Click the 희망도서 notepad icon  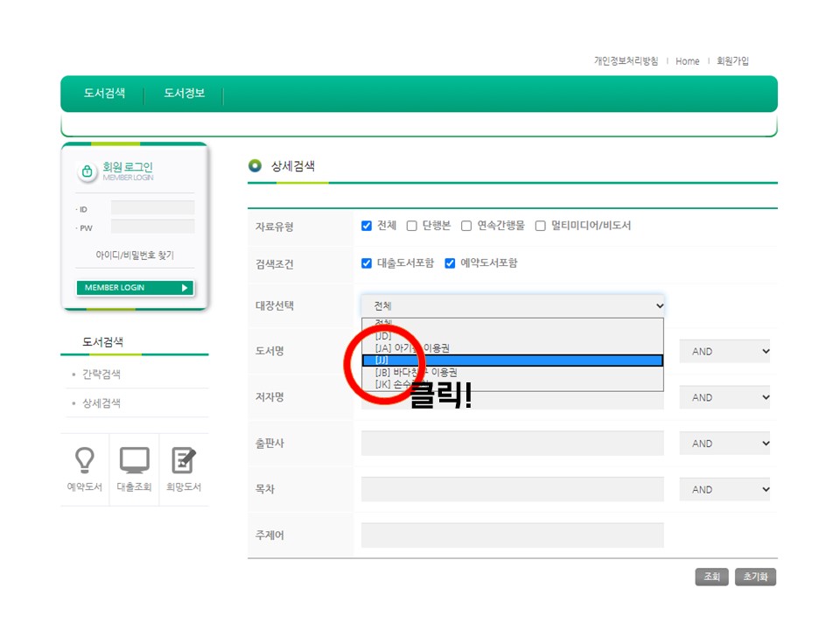[x=184, y=460]
